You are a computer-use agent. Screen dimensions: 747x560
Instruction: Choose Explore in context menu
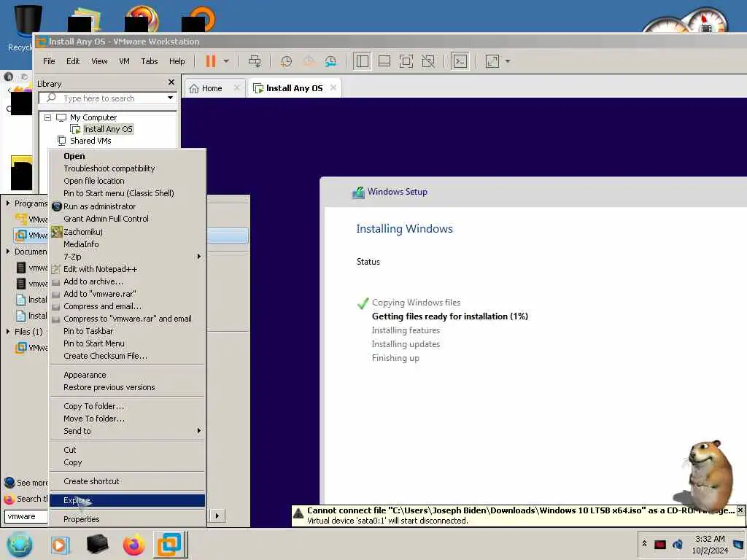128,500
